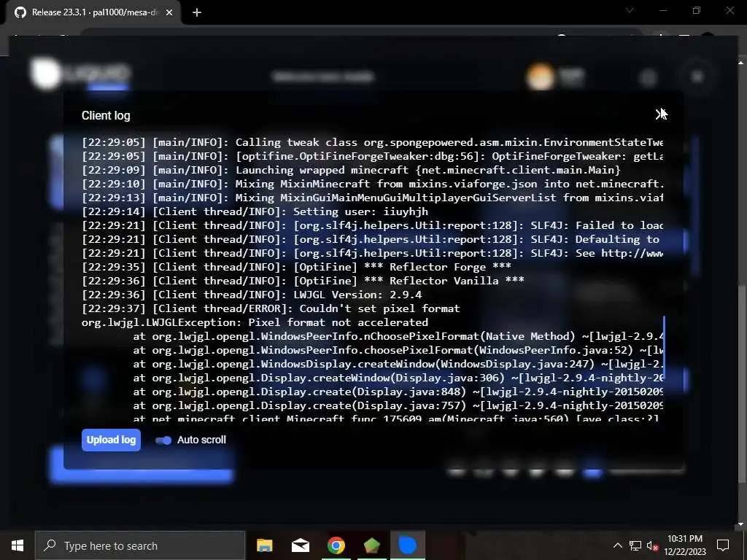Open the Mail app in taskbar
Image resolution: width=747 pixels, height=560 pixels.
point(300,545)
